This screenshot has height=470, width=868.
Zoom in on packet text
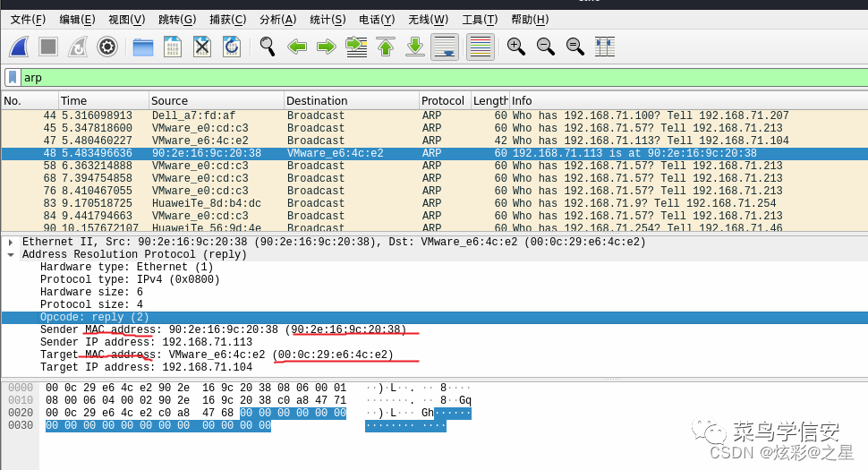[516, 47]
